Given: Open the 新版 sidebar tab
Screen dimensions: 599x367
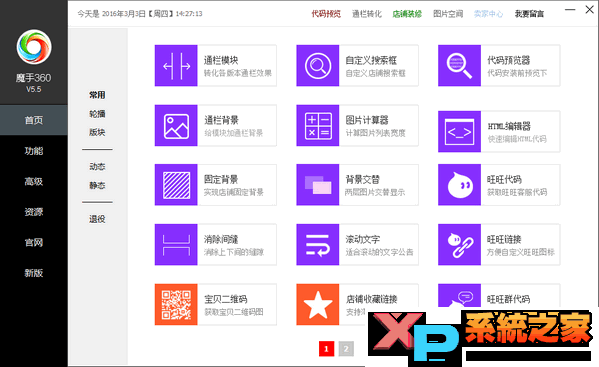Looking at the screenshot, I should [x=34, y=273].
